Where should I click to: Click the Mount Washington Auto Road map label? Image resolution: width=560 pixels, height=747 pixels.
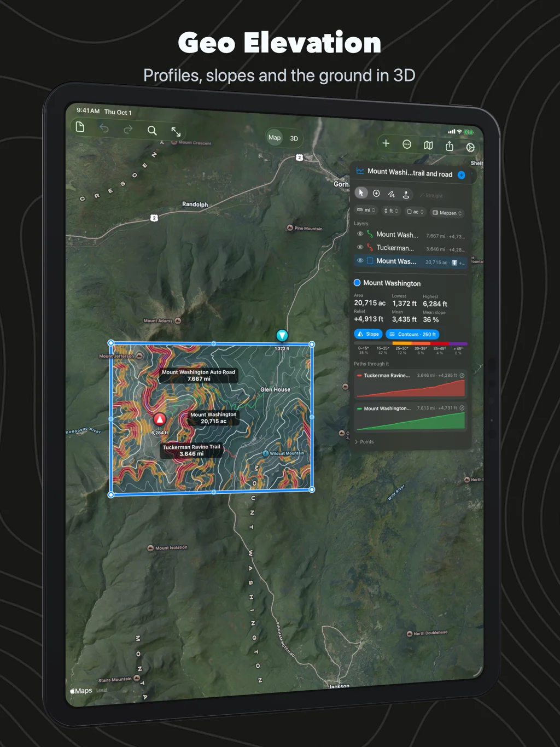coord(199,375)
